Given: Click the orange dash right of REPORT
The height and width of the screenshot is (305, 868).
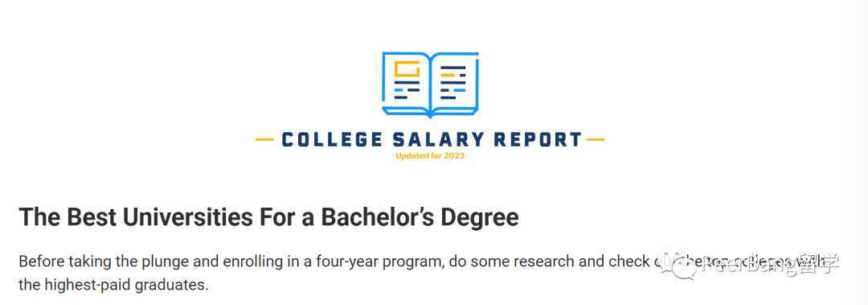Looking at the screenshot, I should tap(595, 140).
